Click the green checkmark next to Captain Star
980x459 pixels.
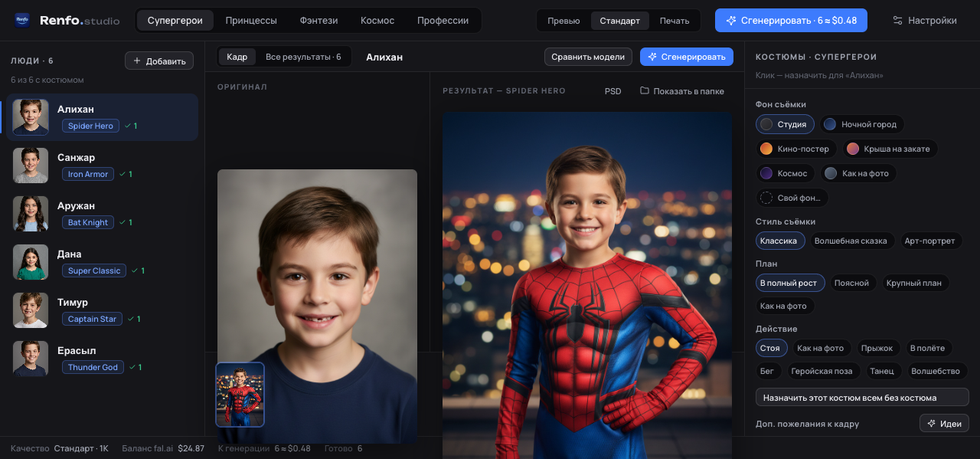(x=131, y=319)
